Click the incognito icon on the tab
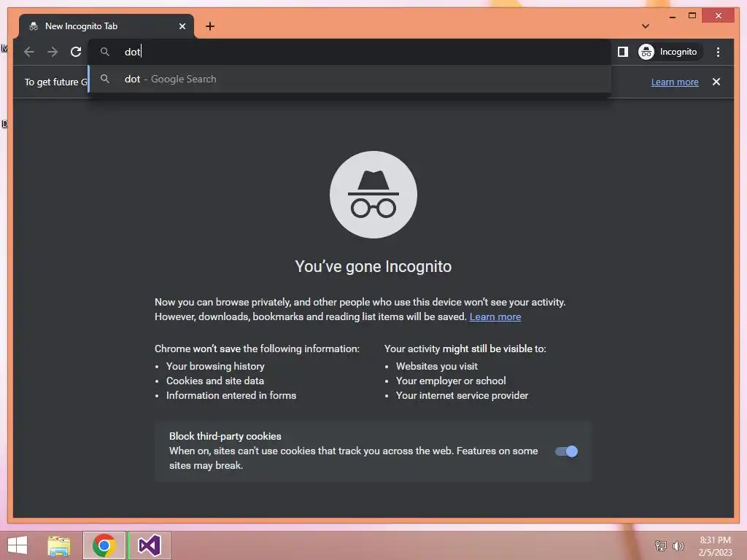This screenshot has width=747, height=560. [x=34, y=26]
